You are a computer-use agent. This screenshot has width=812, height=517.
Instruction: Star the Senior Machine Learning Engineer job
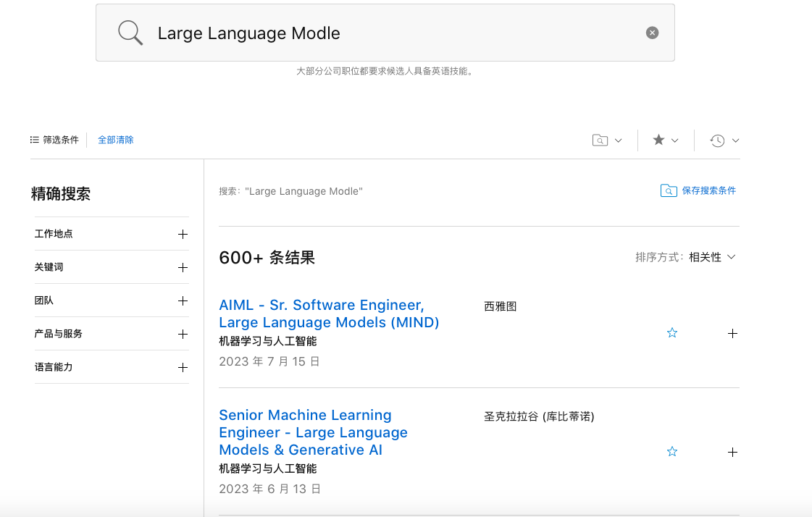tap(672, 451)
